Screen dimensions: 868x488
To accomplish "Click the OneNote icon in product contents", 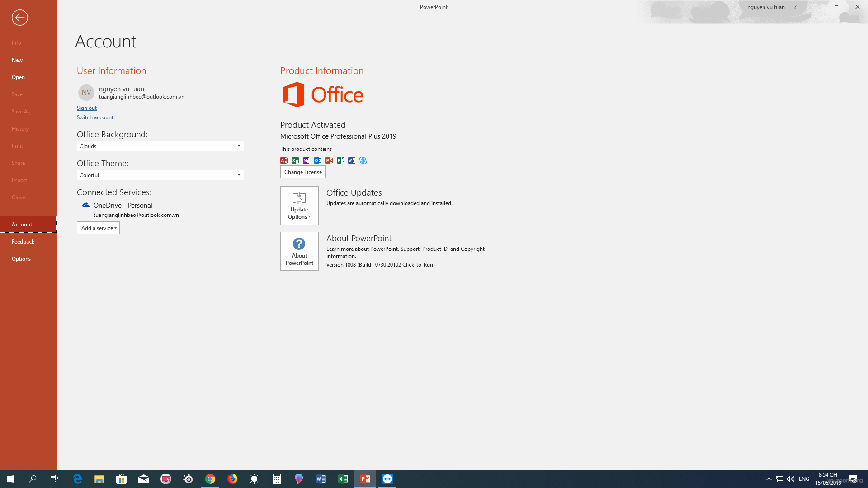I will click(x=307, y=160).
